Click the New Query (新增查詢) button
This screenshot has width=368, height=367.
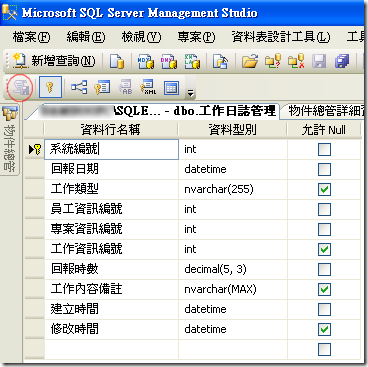pos(54,61)
